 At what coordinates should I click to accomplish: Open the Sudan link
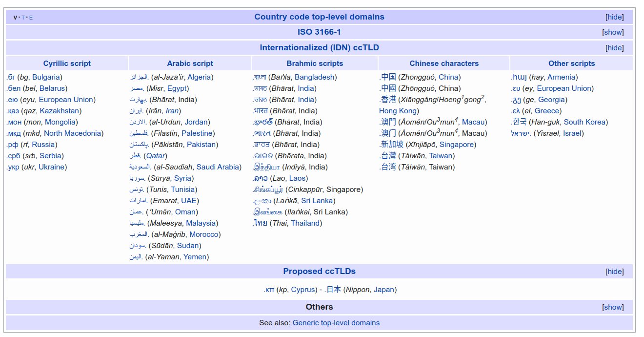(x=188, y=246)
